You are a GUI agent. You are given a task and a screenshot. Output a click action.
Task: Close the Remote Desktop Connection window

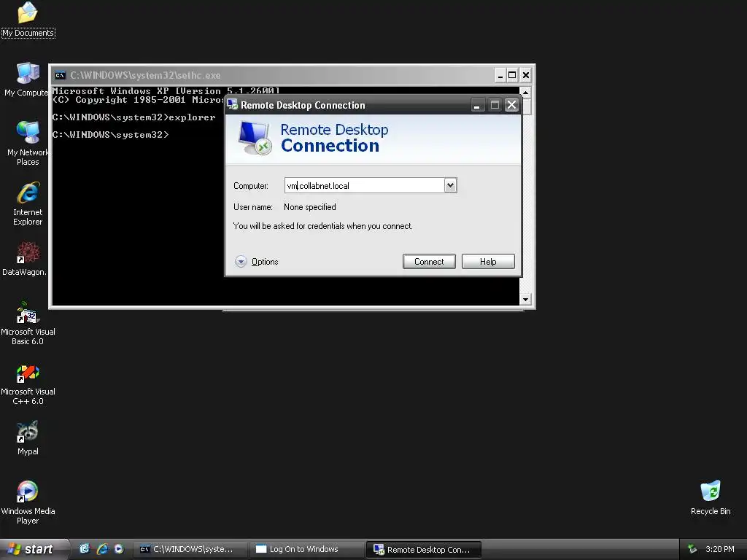tap(511, 105)
